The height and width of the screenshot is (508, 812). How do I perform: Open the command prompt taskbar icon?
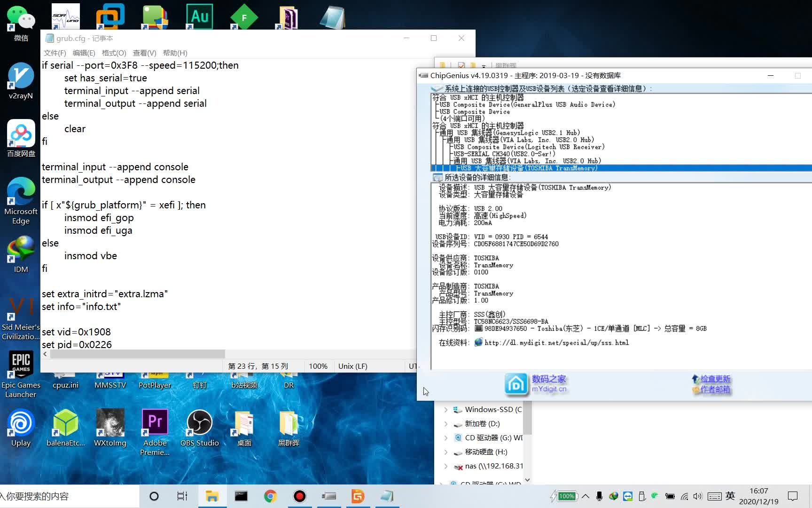click(241, 496)
